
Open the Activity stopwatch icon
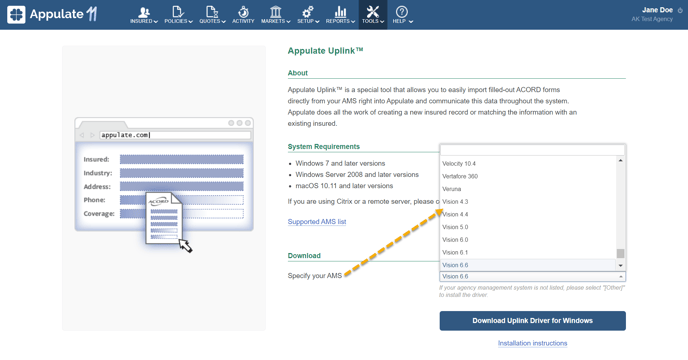243,12
